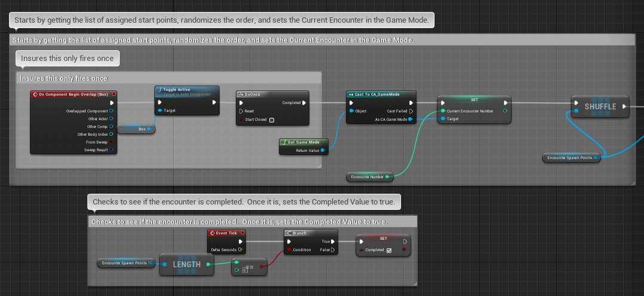Viewport: 644px width, 296px height.
Task: Click the exec output pin of Toggle Active
Action: tap(214, 102)
